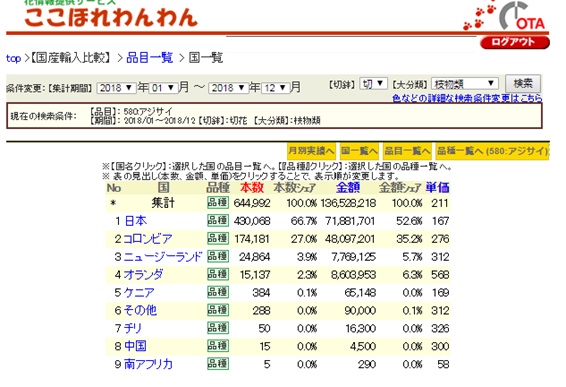566x387 pixels.
Task: Open the 切鉢 dropdown
Action: pyautogui.click(x=373, y=84)
